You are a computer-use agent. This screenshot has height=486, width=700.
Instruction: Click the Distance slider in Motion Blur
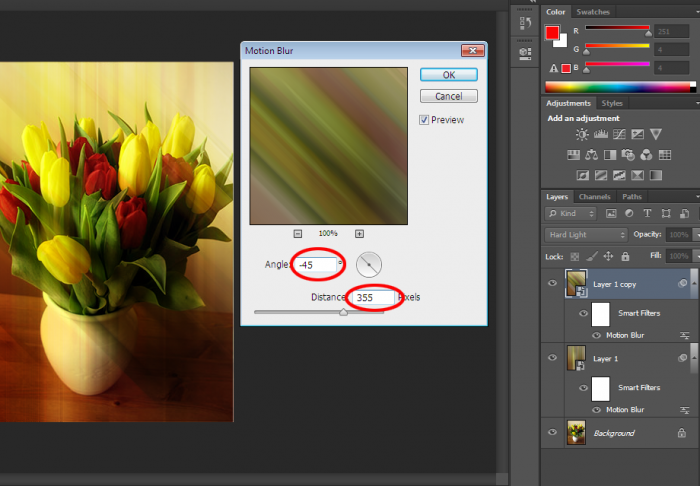319,312
